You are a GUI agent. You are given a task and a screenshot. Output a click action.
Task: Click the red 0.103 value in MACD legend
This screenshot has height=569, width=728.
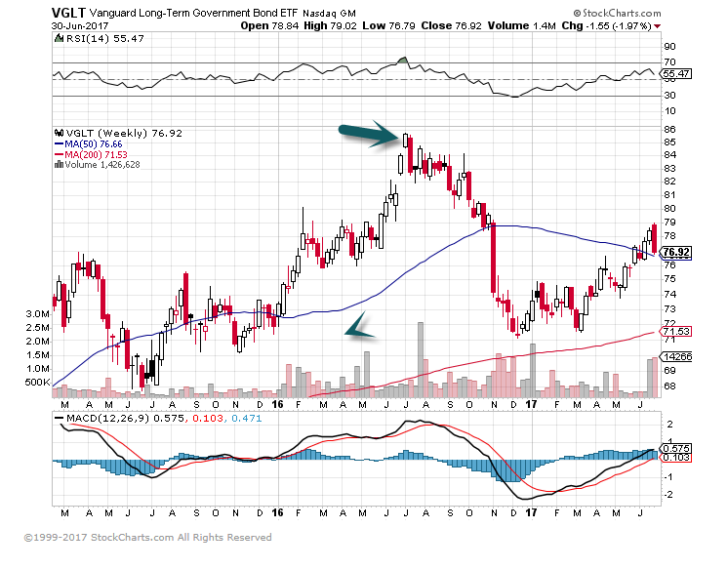tap(208, 419)
